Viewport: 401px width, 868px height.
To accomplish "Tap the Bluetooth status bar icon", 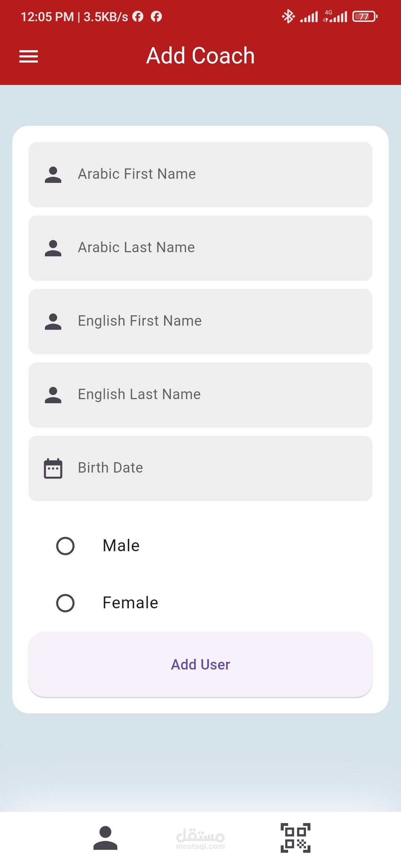I will click(x=288, y=16).
